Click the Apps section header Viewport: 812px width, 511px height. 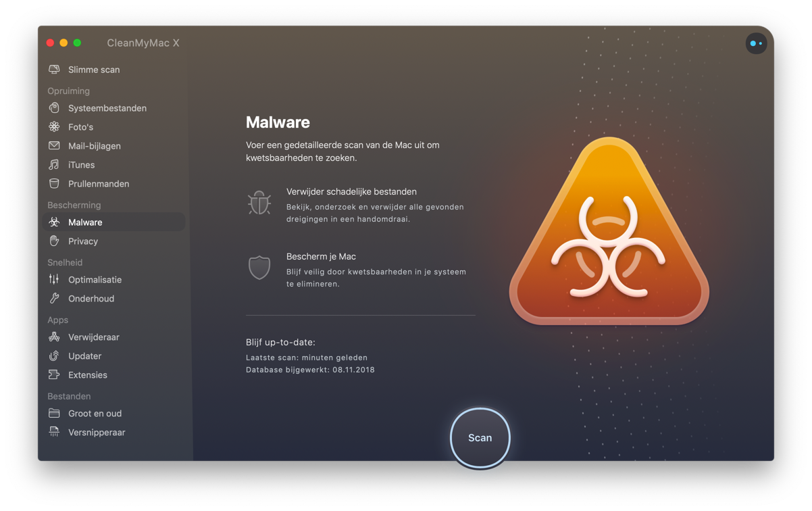(x=57, y=320)
